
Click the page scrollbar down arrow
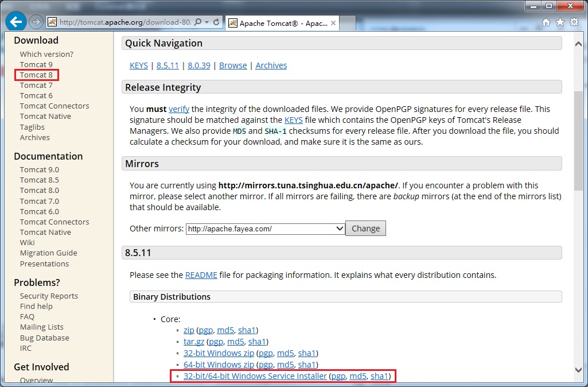tap(578, 370)
